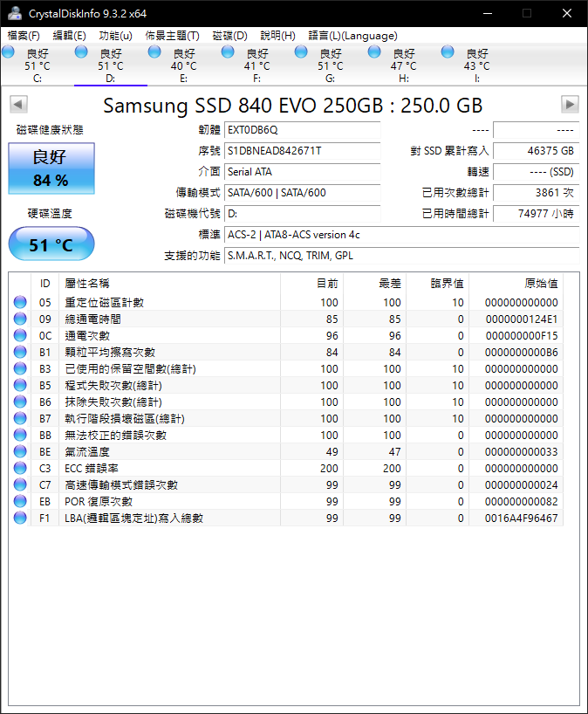Screen dimensions: 588x714
Task: Click total writes value 46375 GB
Action: coord(537,151)
